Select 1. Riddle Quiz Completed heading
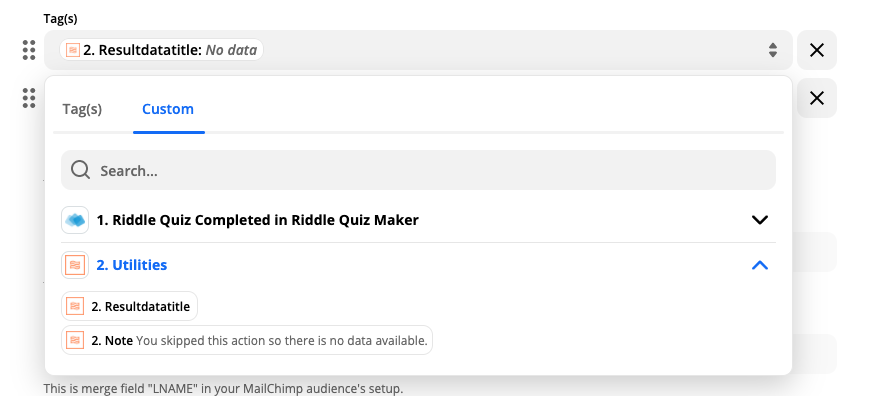Image resolution: width=884 pixels, height=396 pixels. [258, 220]
